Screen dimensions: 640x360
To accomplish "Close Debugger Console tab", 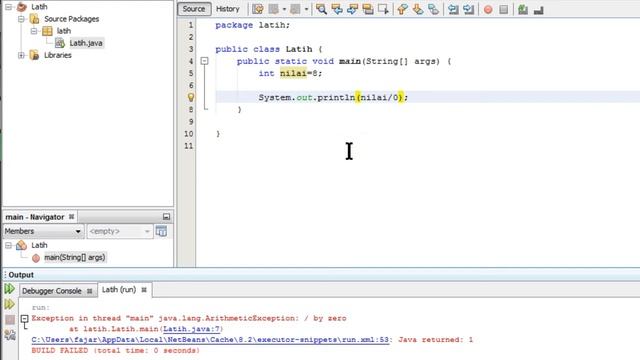I will point(89,291).
